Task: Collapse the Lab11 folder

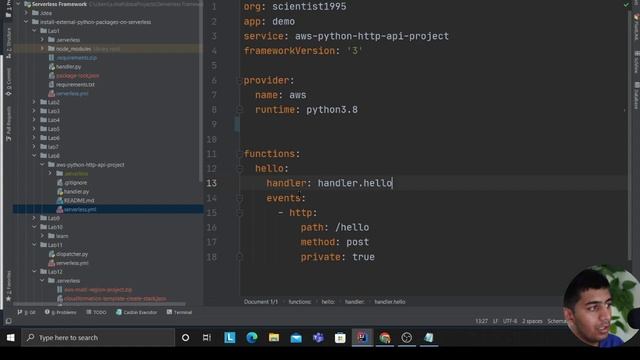Action: click(34, 245)
